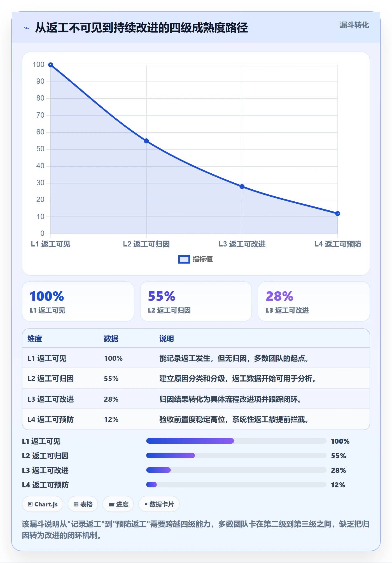
Task: Click the L3 data point at 28
Action: point(242,187)
